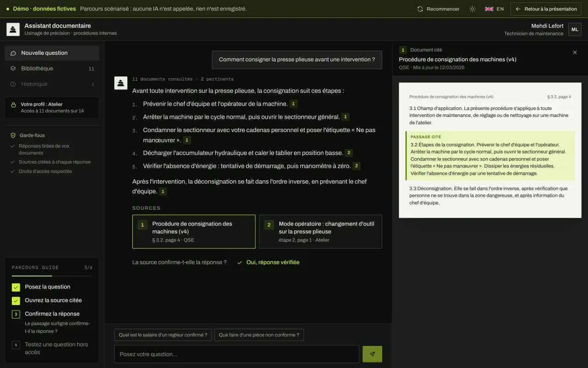Click 'Retour à la présentation' button
The width and height of the screenshot is (588, 368).
546,9
